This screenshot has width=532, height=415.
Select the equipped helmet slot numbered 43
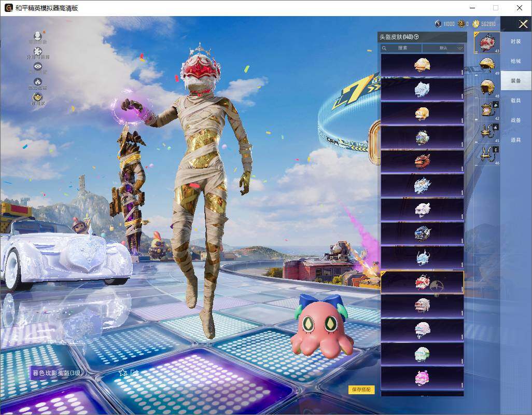pos(487,43)
